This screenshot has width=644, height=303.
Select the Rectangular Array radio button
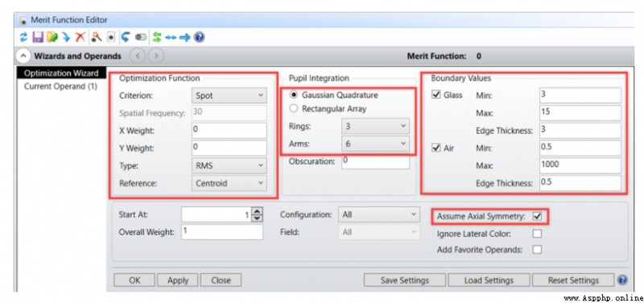293,109
